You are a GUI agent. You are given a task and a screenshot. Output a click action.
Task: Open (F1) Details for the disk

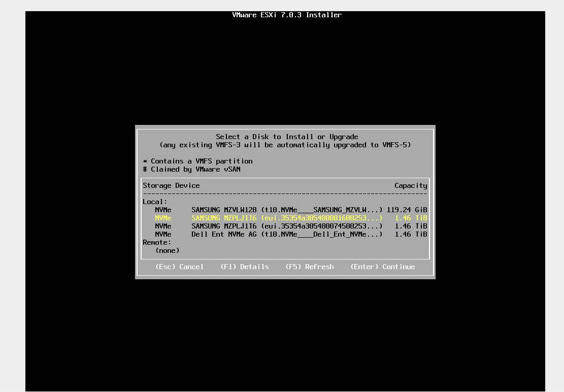[x=244, y=267]
